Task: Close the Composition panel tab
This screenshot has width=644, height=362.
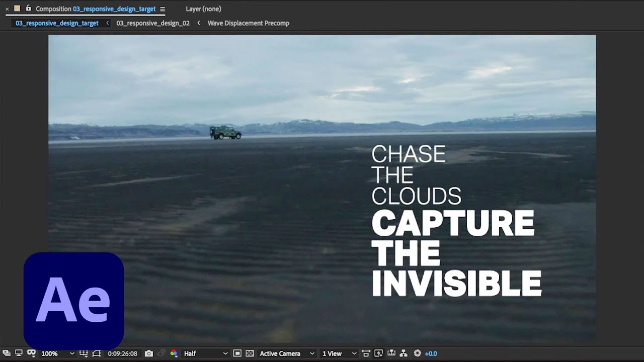Action: (7, 9)
